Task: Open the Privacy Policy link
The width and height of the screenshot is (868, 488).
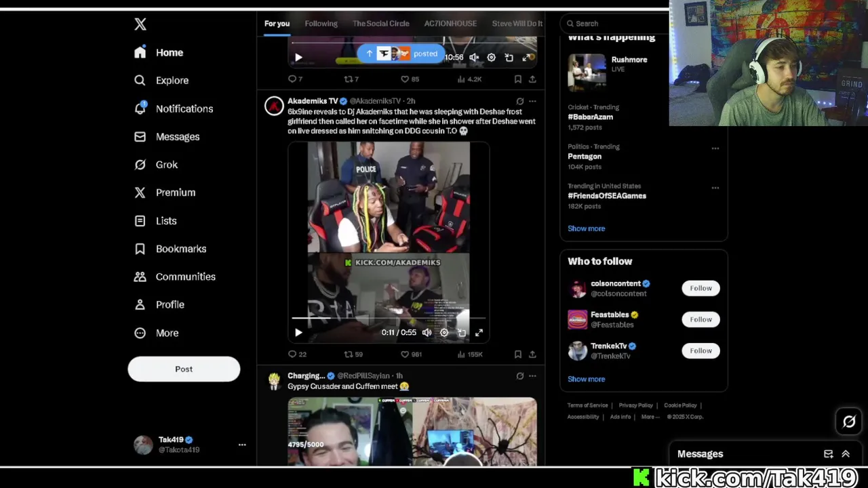Action: 635,405
